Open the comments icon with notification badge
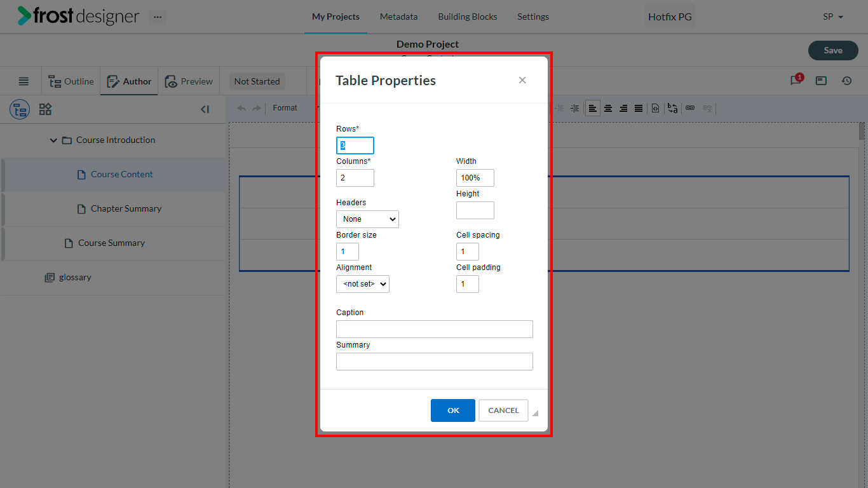Image resolution: width=868 pixels, height=488 pixels. 796,81
